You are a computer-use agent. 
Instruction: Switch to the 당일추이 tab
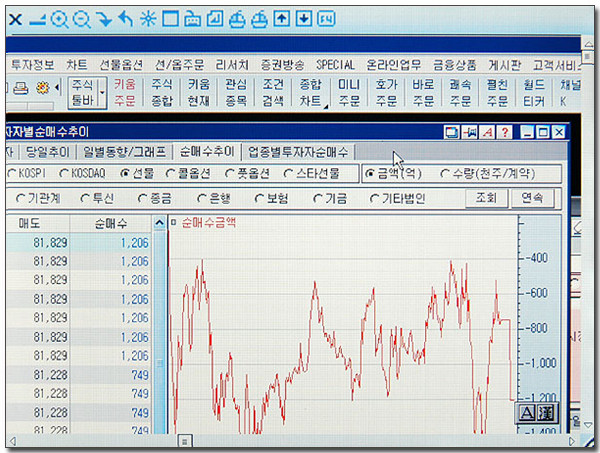point(48,152)
